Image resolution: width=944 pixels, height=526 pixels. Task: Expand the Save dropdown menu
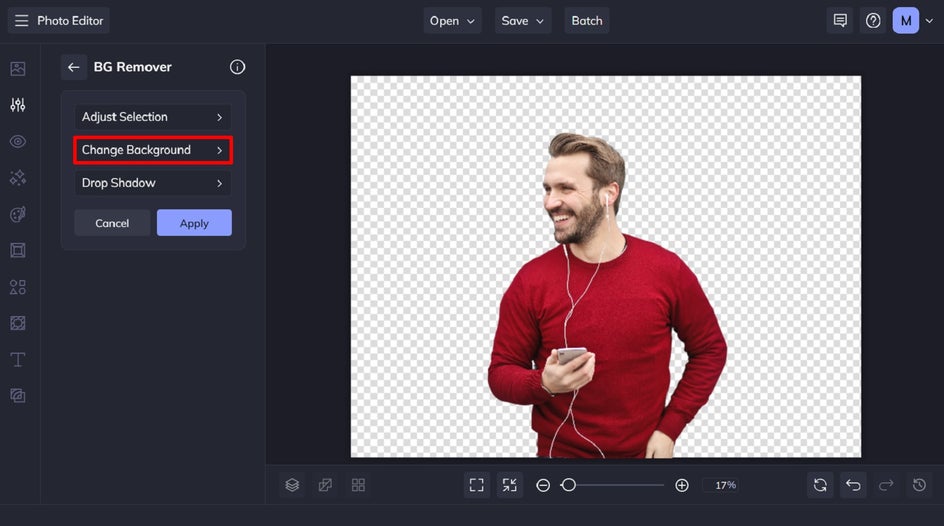[523, 20]
